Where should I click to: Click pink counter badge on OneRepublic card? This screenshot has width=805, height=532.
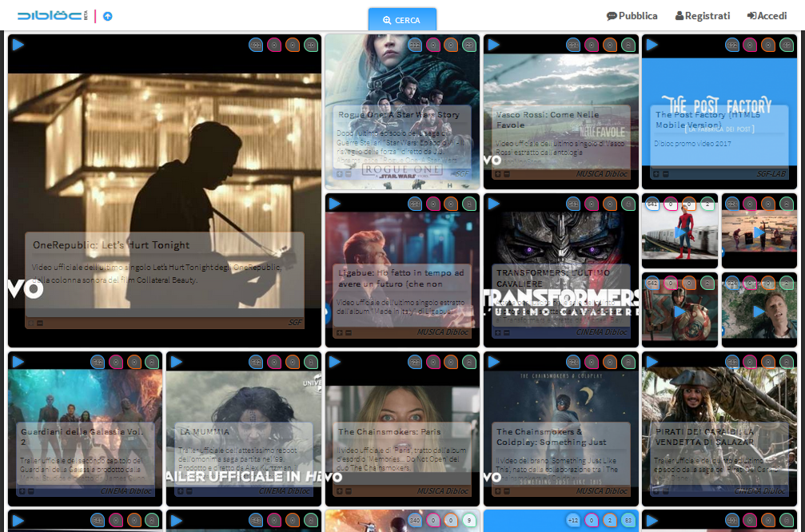(274, 46)
